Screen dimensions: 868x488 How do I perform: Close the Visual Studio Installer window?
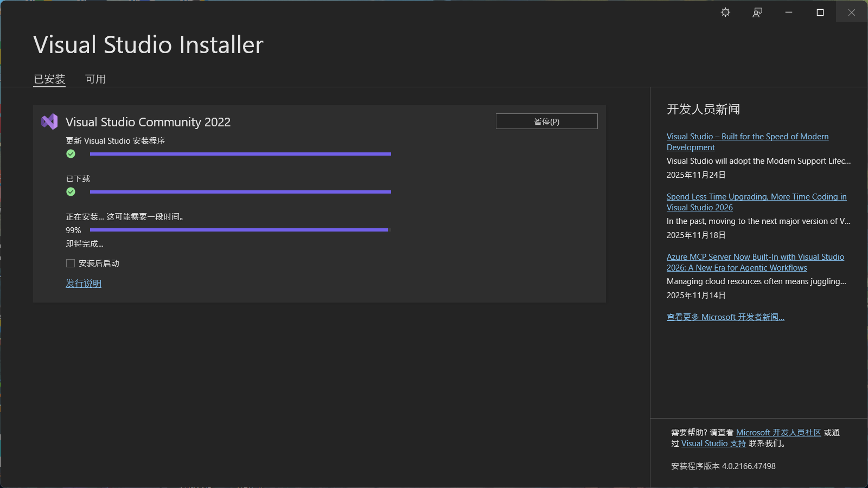pyautogui.click(x=852, y=12)
